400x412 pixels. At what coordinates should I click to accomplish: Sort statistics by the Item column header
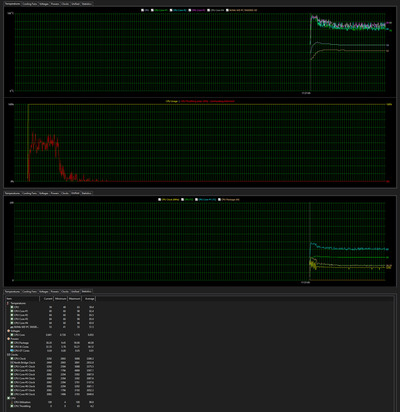pos(23,299)
